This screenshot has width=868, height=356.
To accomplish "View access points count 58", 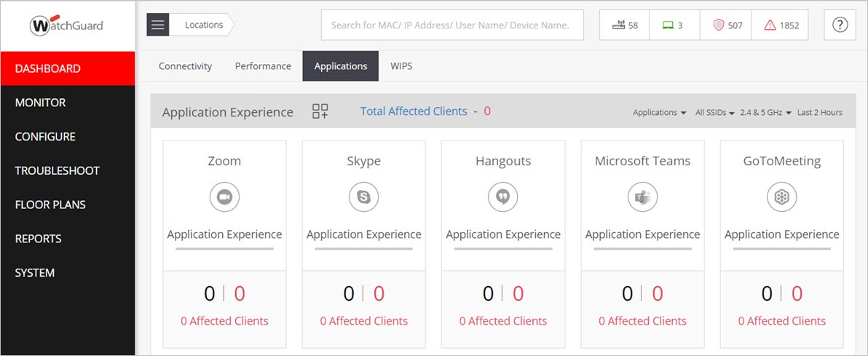I will (625, 25).
